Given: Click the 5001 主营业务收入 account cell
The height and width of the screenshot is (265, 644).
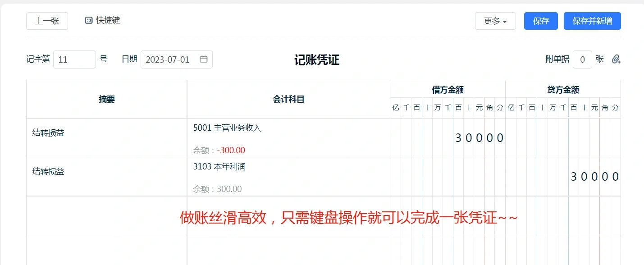Looking at the screenshot, I should (234, 128).
